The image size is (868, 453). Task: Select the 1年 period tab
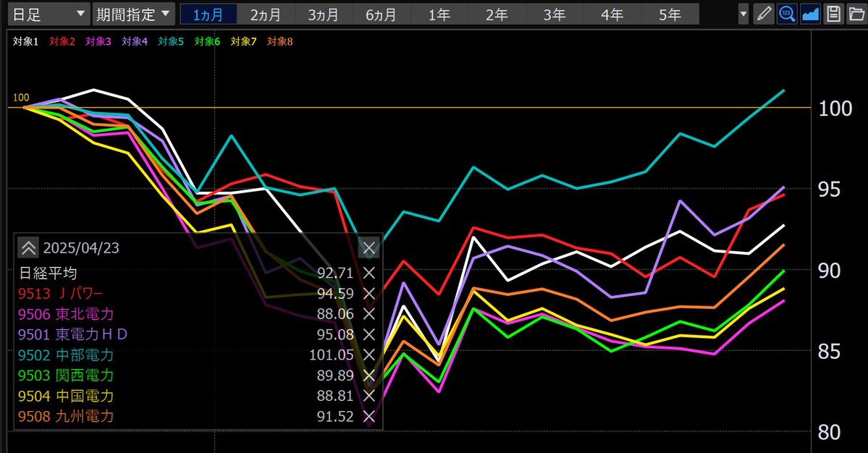coord(439,14)
